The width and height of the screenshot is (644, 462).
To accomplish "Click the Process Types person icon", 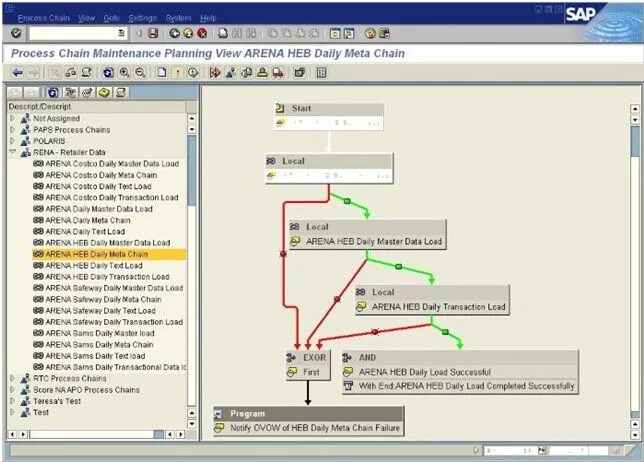I will pos(231,73).
